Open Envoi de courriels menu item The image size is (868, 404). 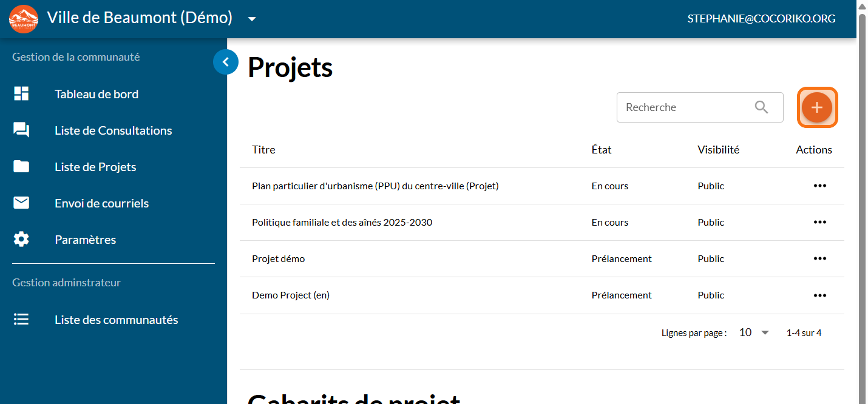pyautogui.click(x=101, y=203)
